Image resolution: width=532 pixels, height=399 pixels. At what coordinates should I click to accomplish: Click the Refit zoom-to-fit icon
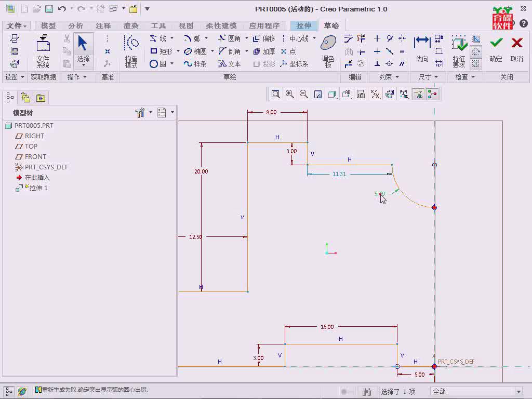(275, 94)
